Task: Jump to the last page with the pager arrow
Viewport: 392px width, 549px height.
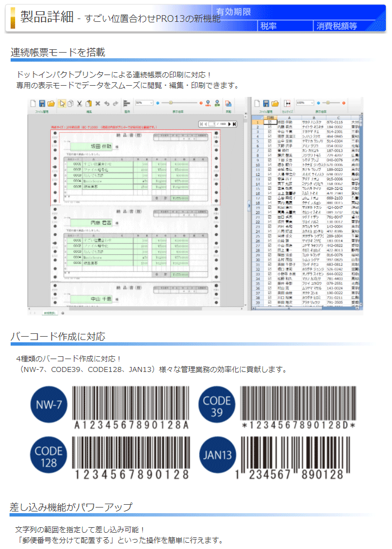Action: 234,124
